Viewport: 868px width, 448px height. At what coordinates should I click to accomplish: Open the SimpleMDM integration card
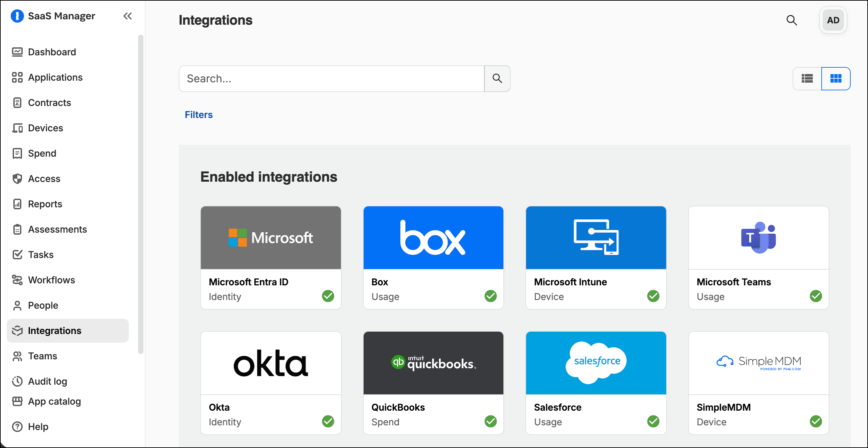pyautogui.click(x=759, y=383)
